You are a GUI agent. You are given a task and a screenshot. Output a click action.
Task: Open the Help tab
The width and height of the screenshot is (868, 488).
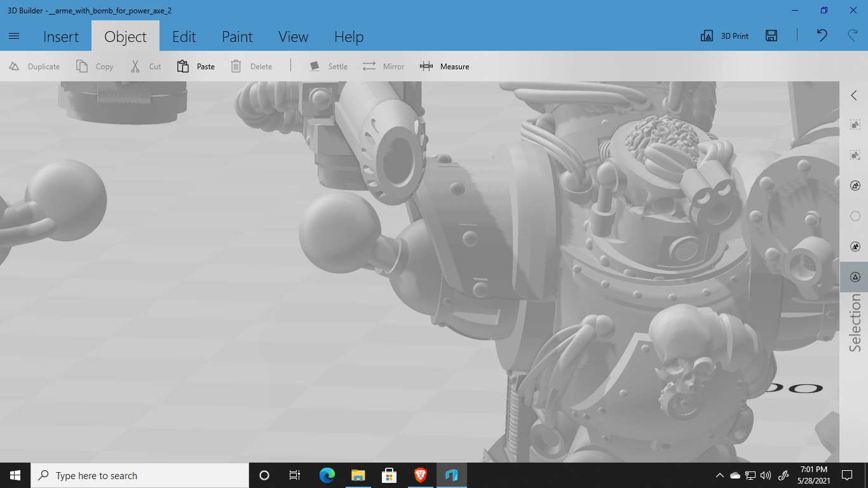click(x=349, y=37)
